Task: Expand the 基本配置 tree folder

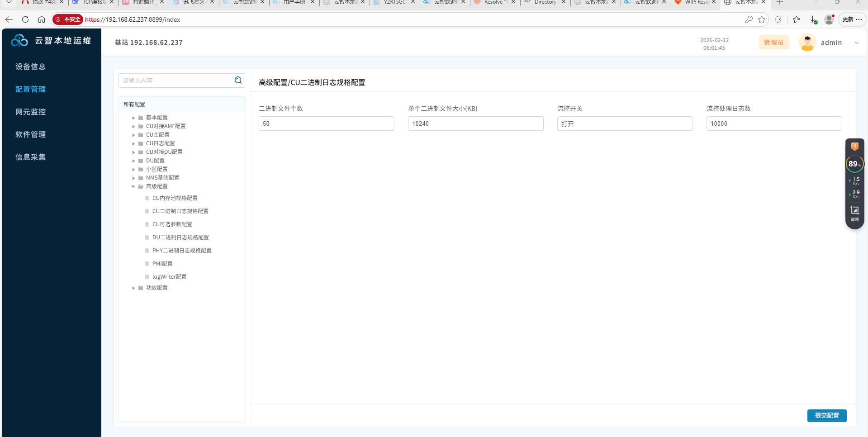Action: point(133,118)
